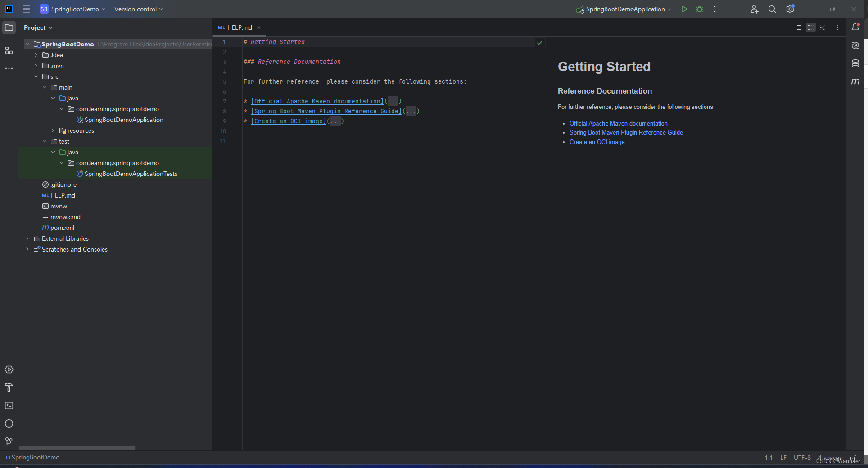
Task: Open Spring Boot Maven Plugin Reference Guide link
Action: [626, 132]
